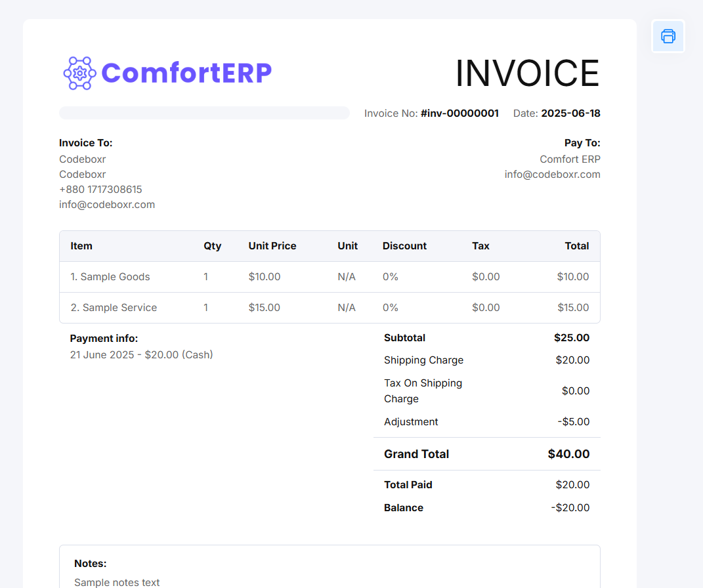Click the ComfortERP gear logo icon

click(79, 73)
